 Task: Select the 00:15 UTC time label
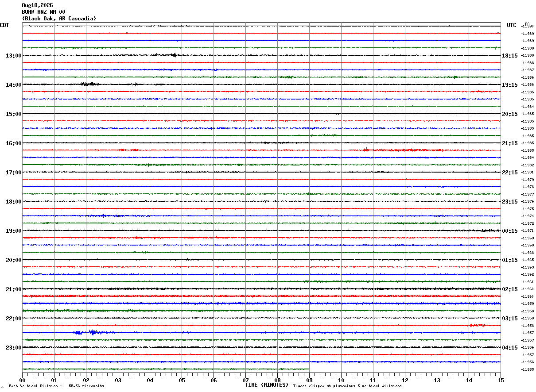tap(510, 231)
